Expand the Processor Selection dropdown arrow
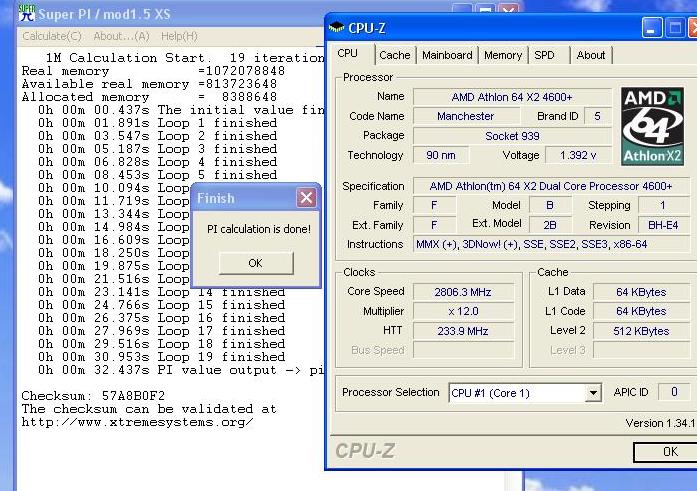 [x=593, y=393]
